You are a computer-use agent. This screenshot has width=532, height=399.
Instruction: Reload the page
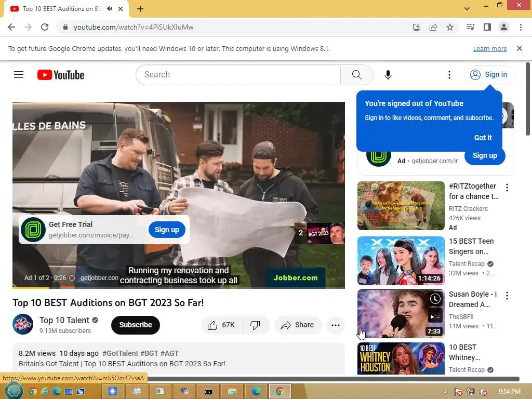click(x=45, y=27)
